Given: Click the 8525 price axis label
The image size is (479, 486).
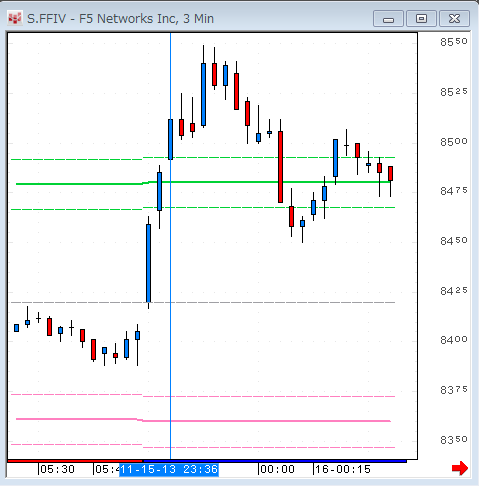Looking at the screenshot, I should (454, 92).
